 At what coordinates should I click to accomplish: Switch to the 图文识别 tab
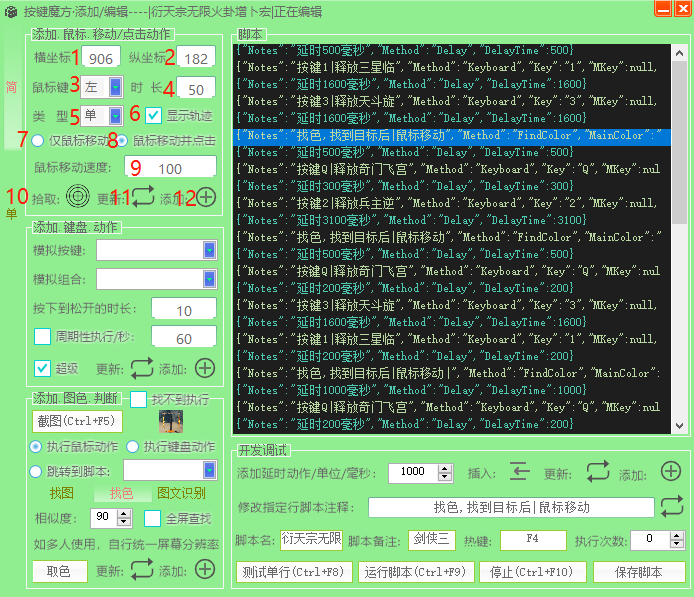tap(181, 493)
